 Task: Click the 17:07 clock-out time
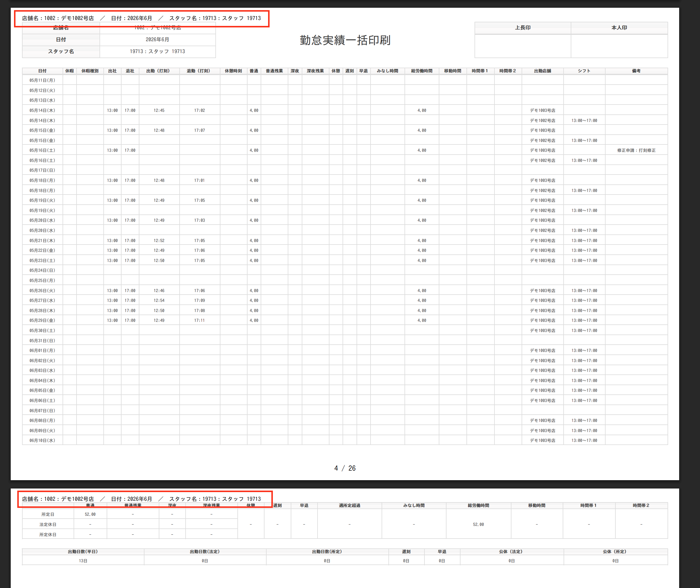[x=199, y=130]
